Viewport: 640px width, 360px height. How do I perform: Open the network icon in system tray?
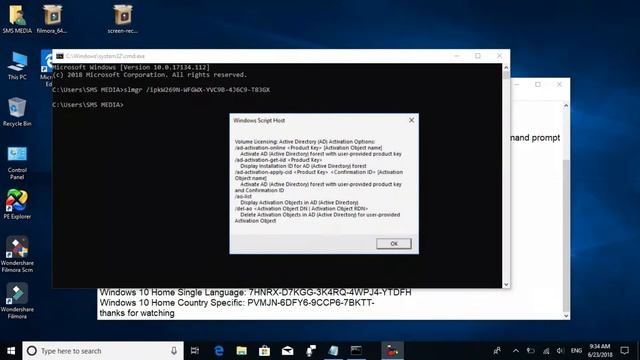pos(546,351)
